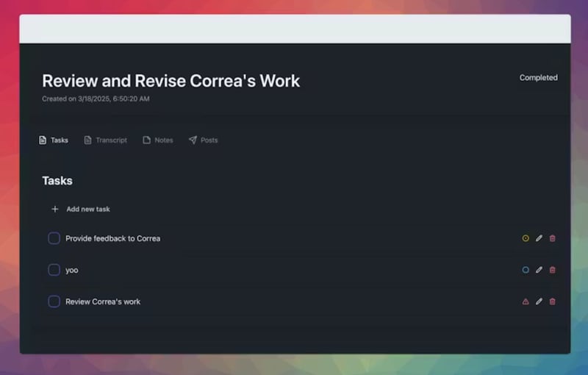Open the Notes tab
Image resolution: width=588 pixels, height=375 pixels.
pos(158,140)
